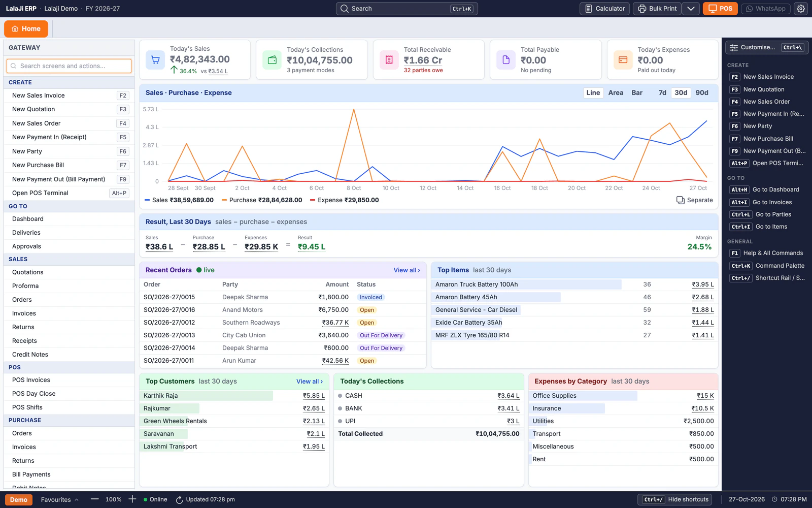The width and height of the screenshot is (812, 508).
Task: Open Credit Notes under Sales
Action: [69, 355]
